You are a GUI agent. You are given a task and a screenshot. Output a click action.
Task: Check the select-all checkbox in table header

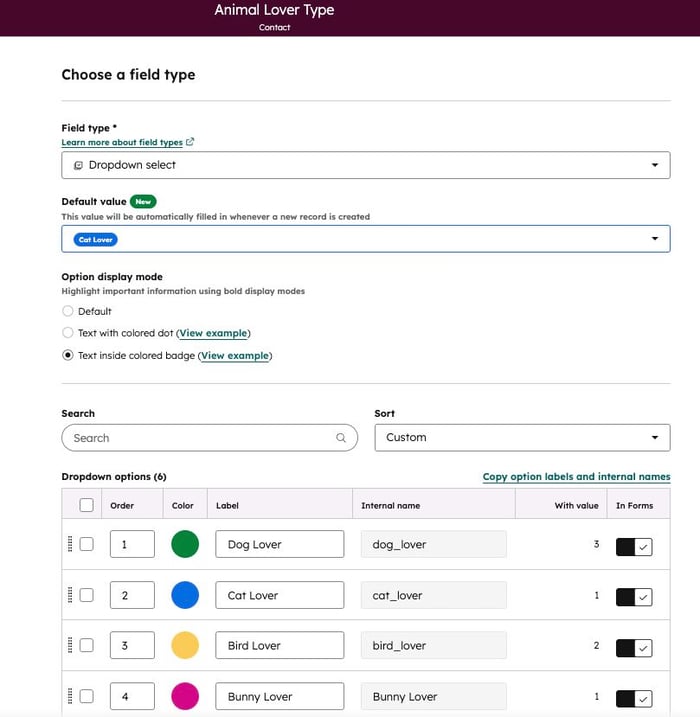pyautogui.click(x=86, y=505)
